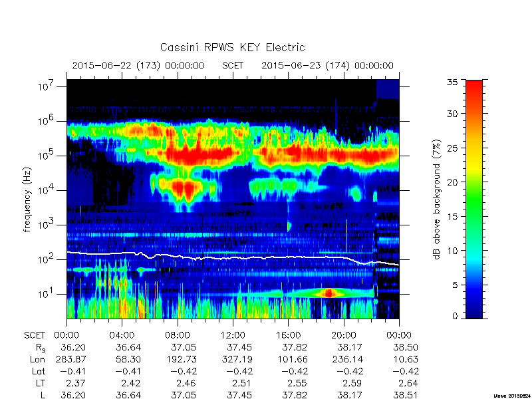532x399 pixels.
Task: Click the dB above background (7%) label
Action: pyautogui.click(x=437, y=199)
